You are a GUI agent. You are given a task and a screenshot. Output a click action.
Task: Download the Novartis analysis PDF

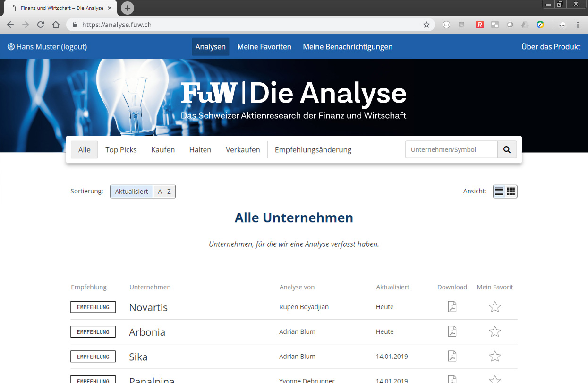452,307
